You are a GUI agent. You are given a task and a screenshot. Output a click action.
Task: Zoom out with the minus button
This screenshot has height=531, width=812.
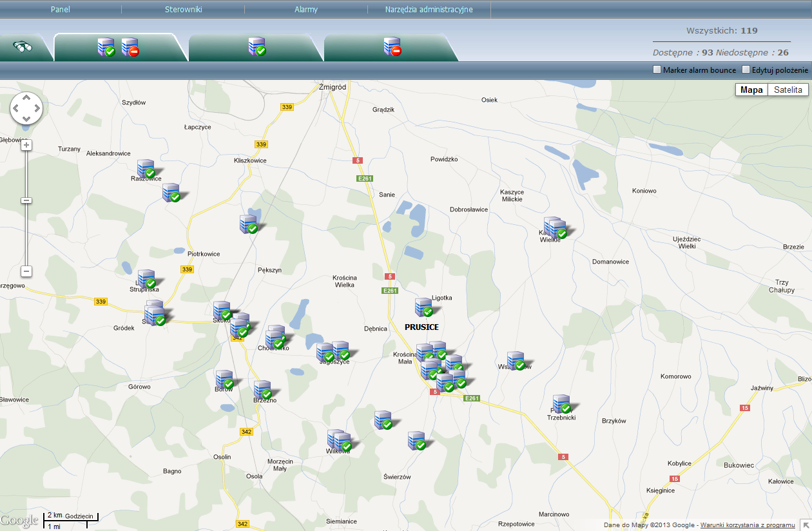[26, 271]
